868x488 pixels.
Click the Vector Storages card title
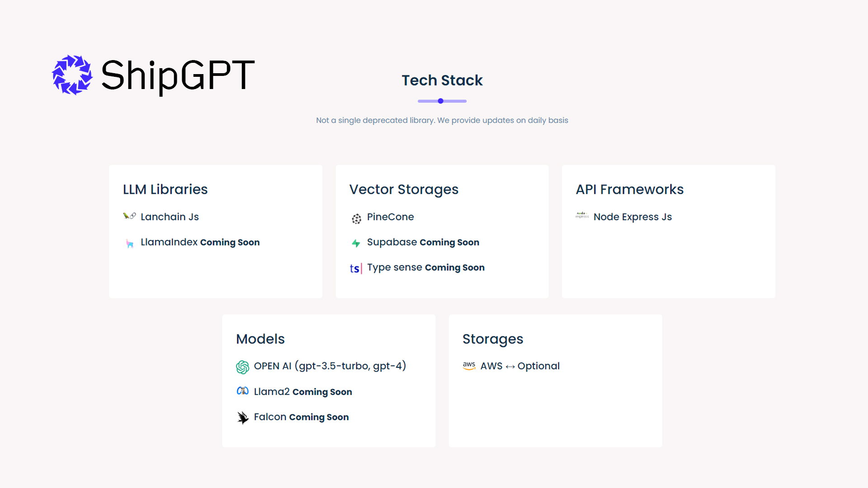tap(404, 189)
